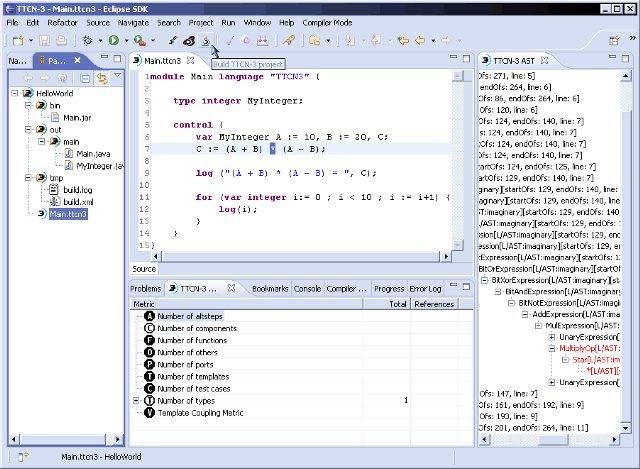This screenshot has width=640, height=469.
Task: Select Main.java in the tree
Action: (93, 154)
